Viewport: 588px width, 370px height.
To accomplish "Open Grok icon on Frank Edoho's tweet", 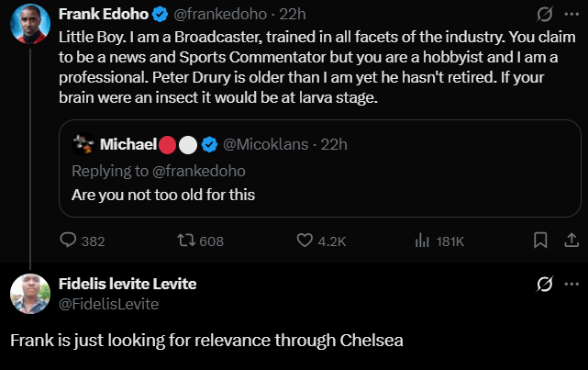I will click(x=543, y=16).
